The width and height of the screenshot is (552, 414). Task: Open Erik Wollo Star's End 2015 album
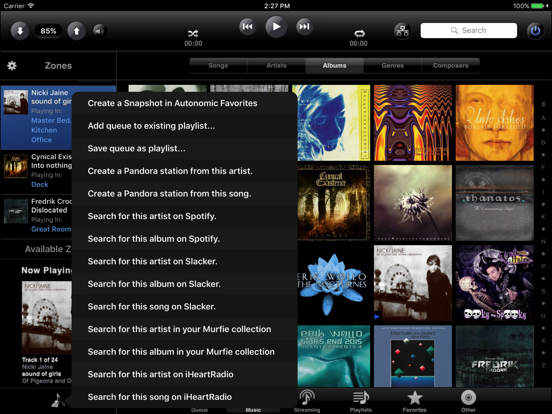(334, 356)
